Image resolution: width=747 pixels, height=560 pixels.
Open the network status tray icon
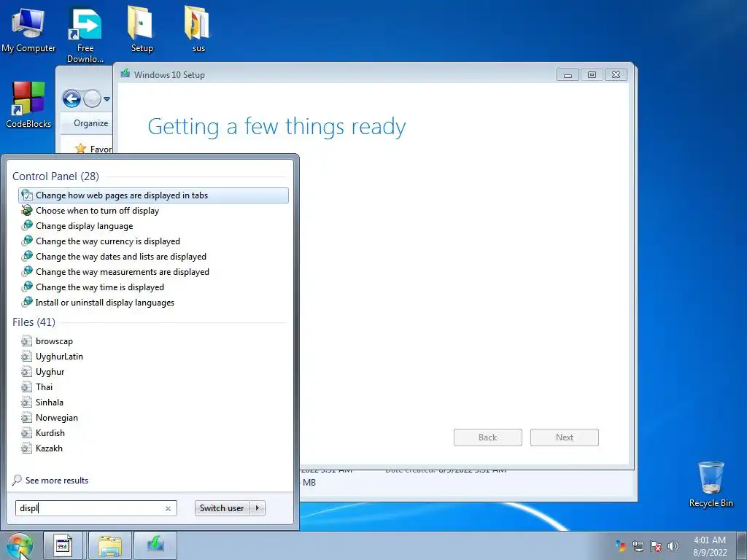pos(638,546)
